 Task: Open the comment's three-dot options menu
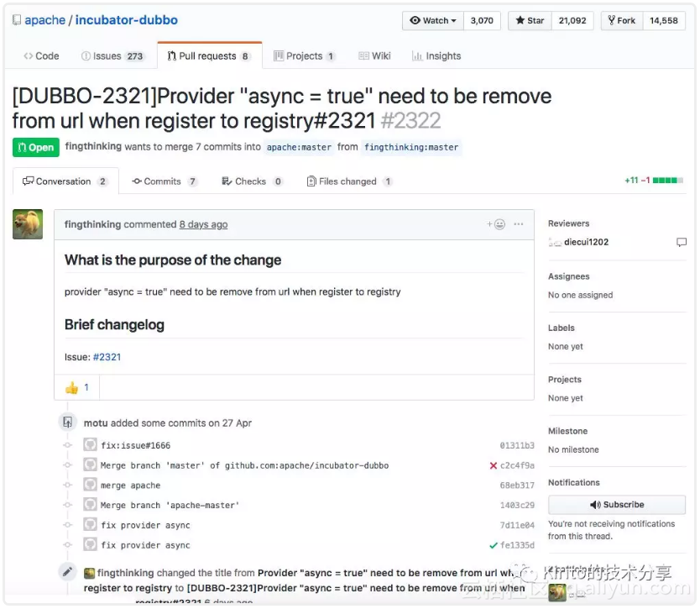click(x=519, y=223)
